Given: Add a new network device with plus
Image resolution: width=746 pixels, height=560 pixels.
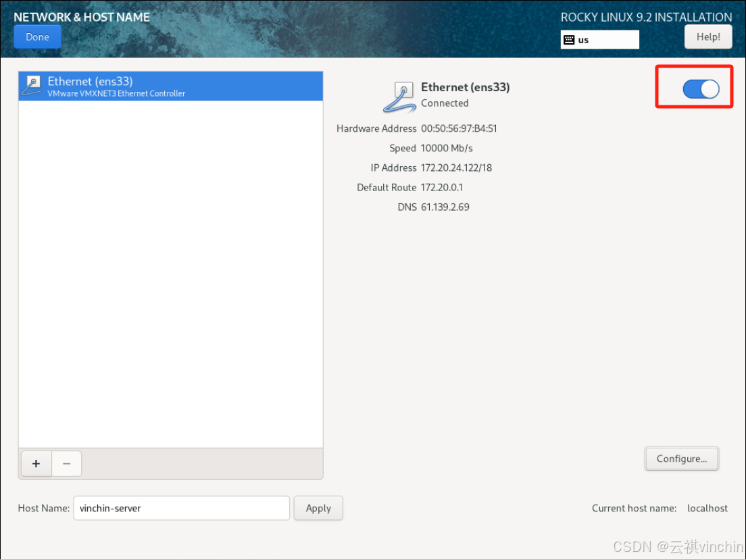Looking at the screenshot, I should point(36,463).
